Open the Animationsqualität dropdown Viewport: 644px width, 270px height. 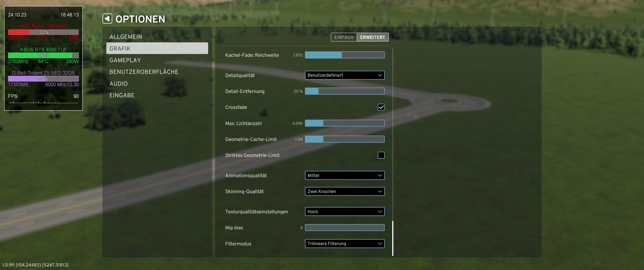[x=345, y=175]
